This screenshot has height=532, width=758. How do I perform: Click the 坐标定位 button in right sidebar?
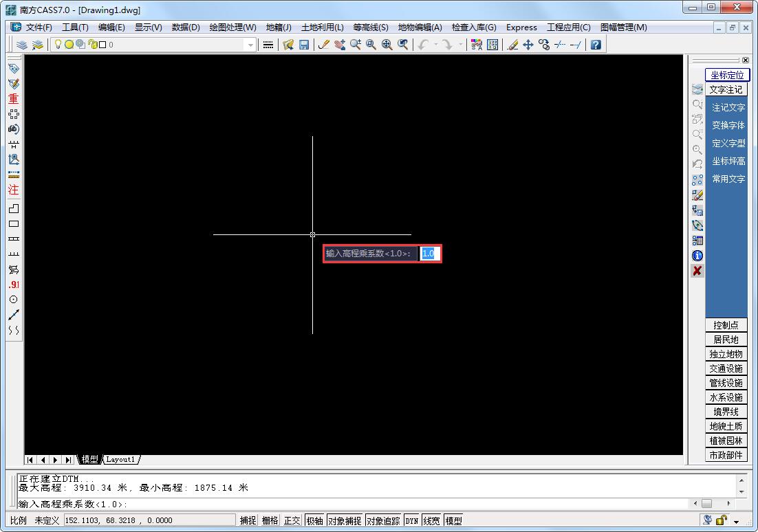727,74
